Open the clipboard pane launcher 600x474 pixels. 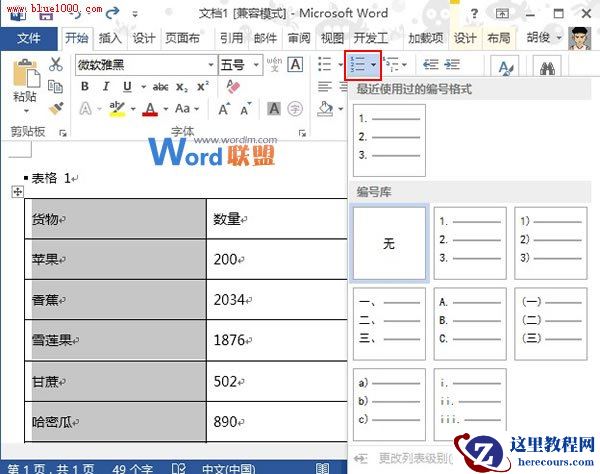point(63,133)
